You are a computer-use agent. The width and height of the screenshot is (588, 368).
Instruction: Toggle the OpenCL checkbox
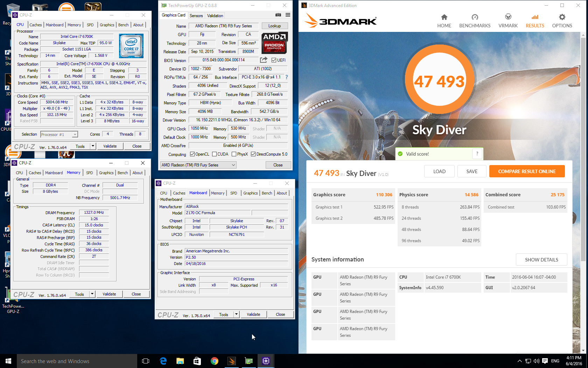point(192,154)
